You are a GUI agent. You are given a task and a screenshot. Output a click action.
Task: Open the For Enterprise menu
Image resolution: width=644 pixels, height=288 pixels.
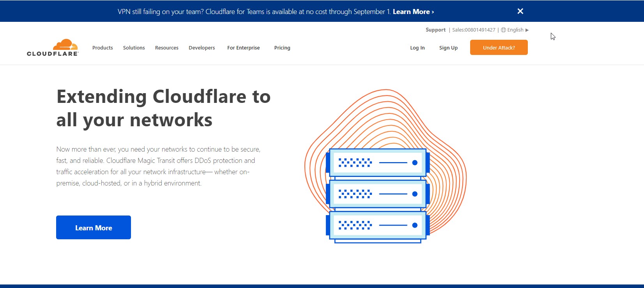[x=243, y=48]
